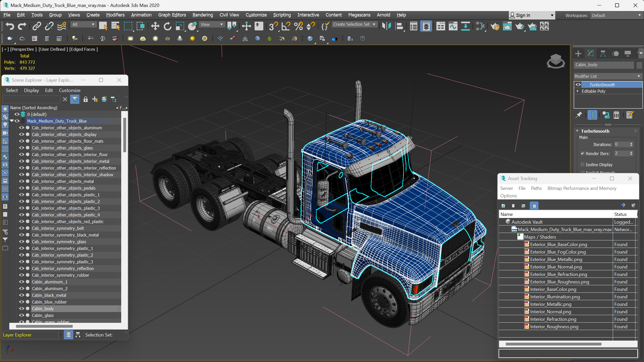Click the Scene Explorer search field

pyautogui.click(x=31, y=99)
